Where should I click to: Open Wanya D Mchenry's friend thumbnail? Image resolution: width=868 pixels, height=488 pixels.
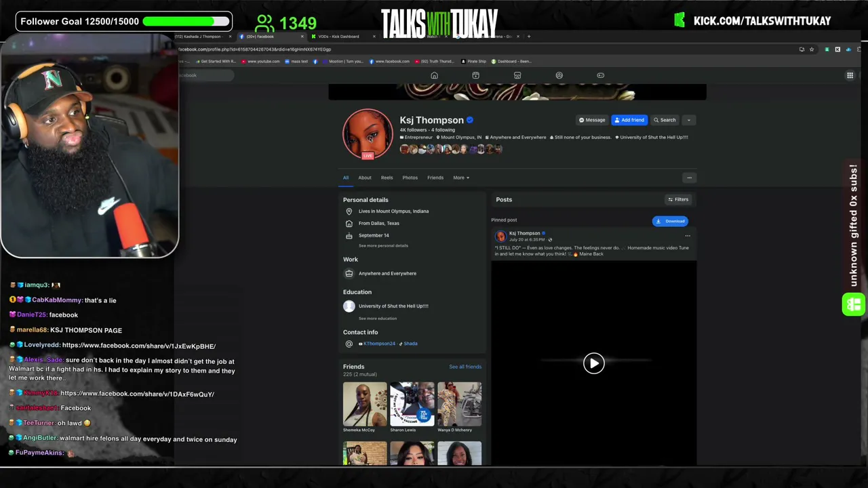tap(460, 404)
